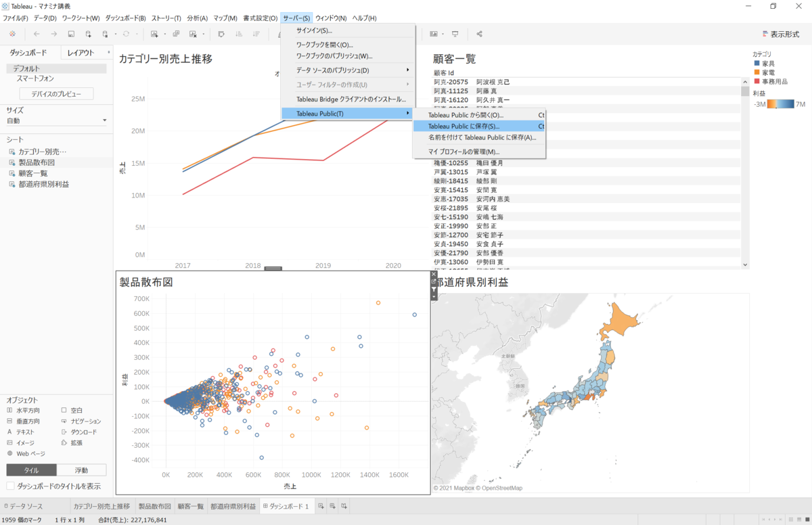Click the new worksheet toolbar icon

[x=155, y=34]
